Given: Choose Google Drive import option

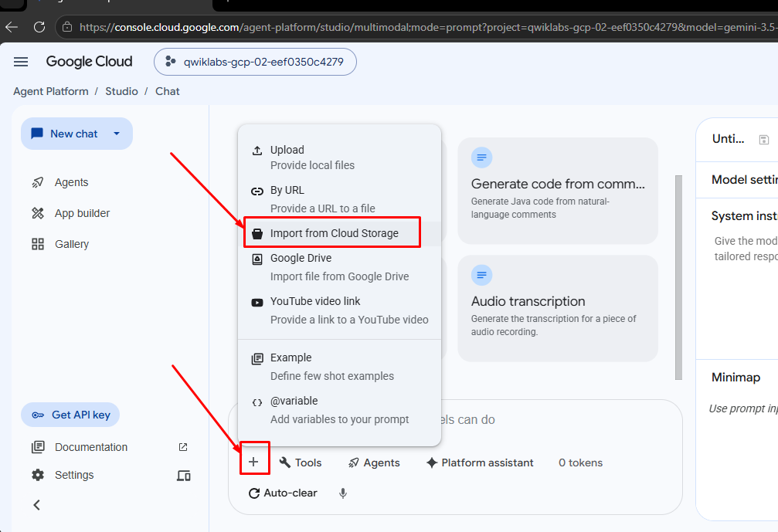Looking at the screenshot, I should (x=339, y=266).
